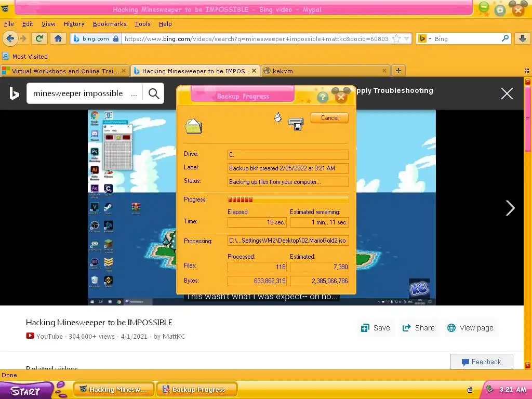This screenshot has height=399, width=532.
Task: Click the web address in the URL bar
Action: click(x=256, y=38)
